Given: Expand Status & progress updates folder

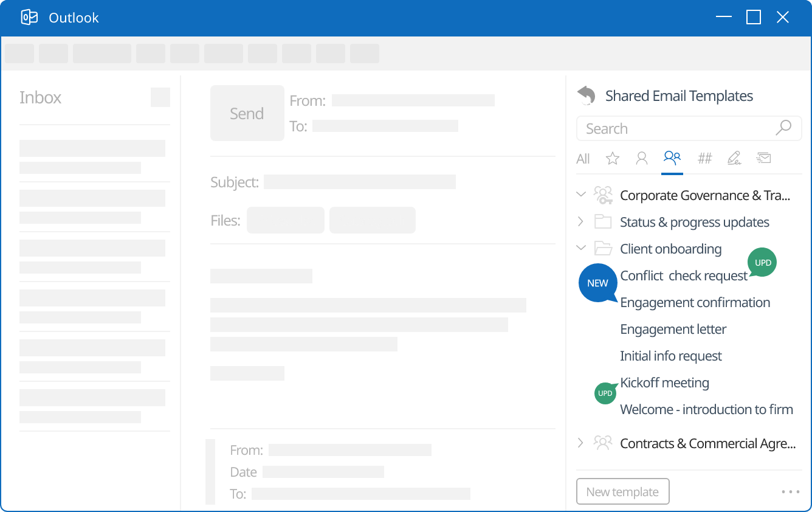Looking at the screenshot, I should [581, 221].
